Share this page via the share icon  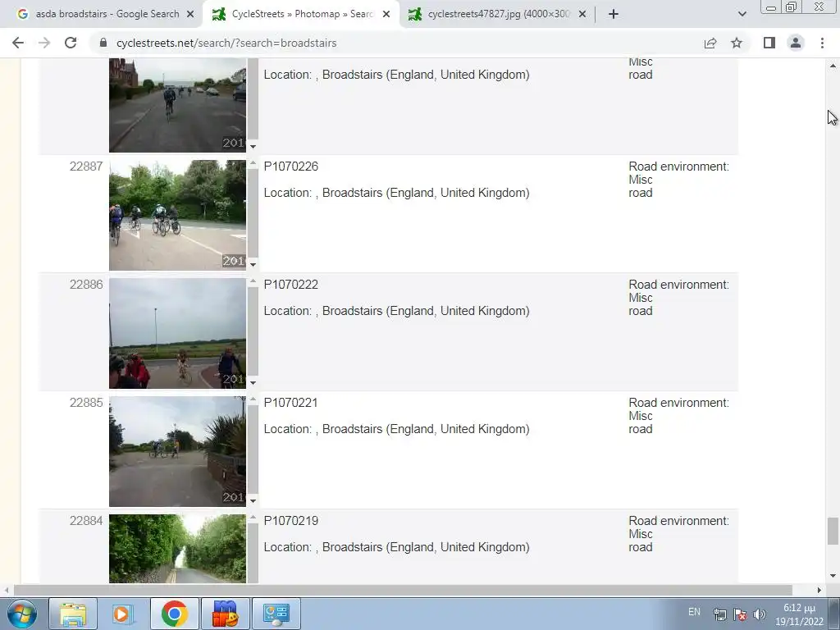pos(710,43)
